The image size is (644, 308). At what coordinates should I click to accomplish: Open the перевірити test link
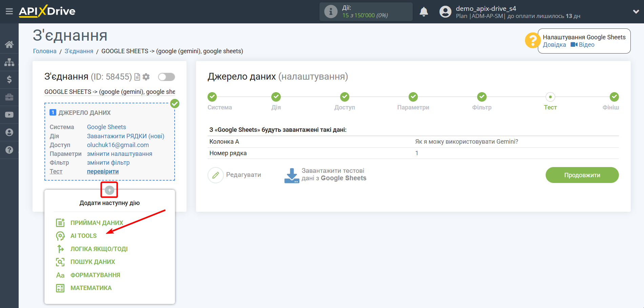pos(103,171)
